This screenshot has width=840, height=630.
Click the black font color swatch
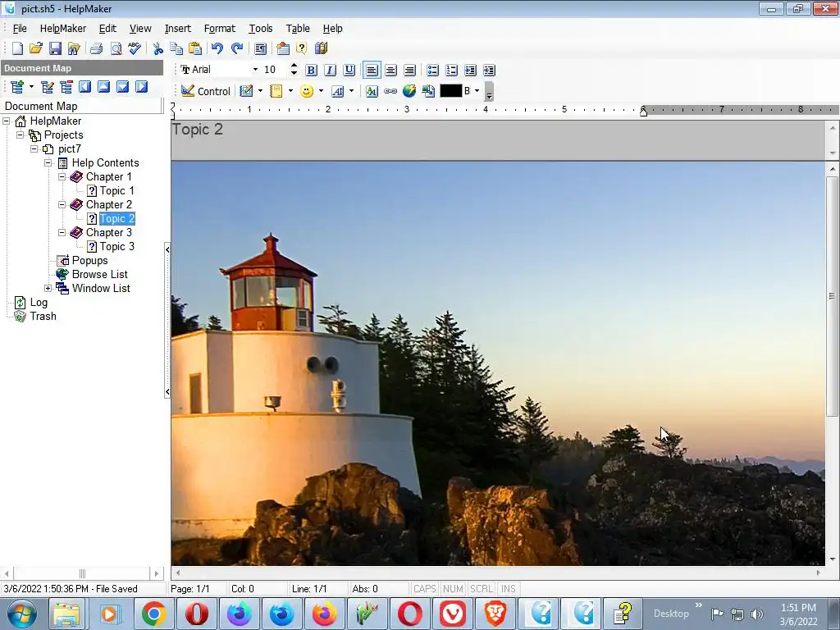[x=450, y=91]
